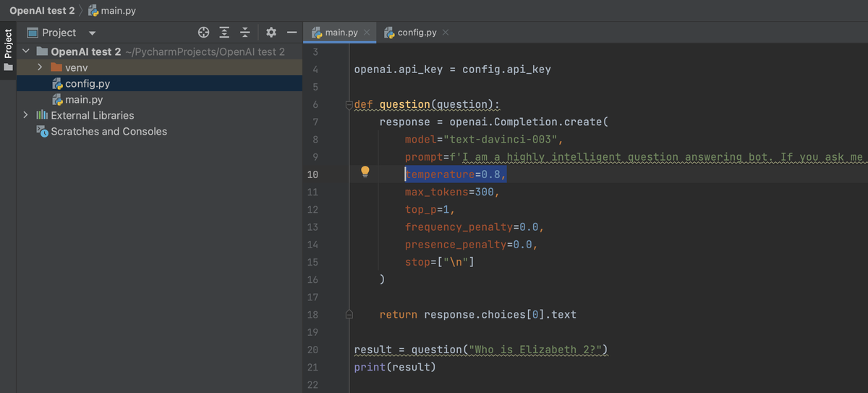868x393 pixels.
Task: Select main.py in the project tree
Action: [159, 99]
